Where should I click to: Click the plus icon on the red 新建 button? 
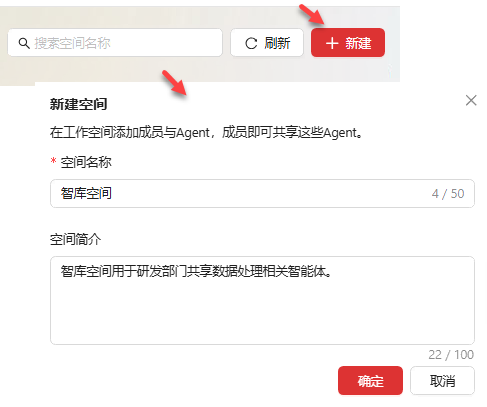(332, 43)
